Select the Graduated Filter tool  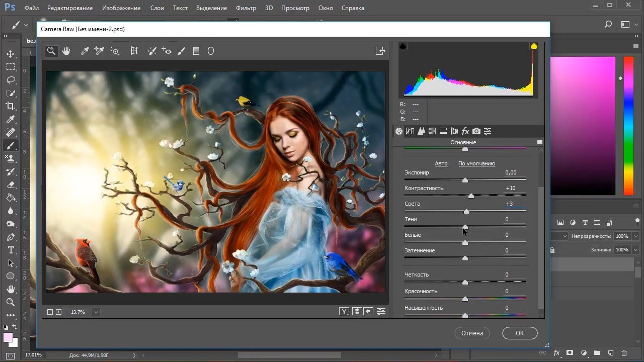tap(196, 51)
